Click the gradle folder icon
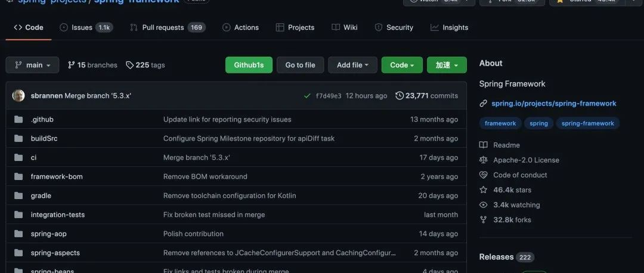 [18, 196]
